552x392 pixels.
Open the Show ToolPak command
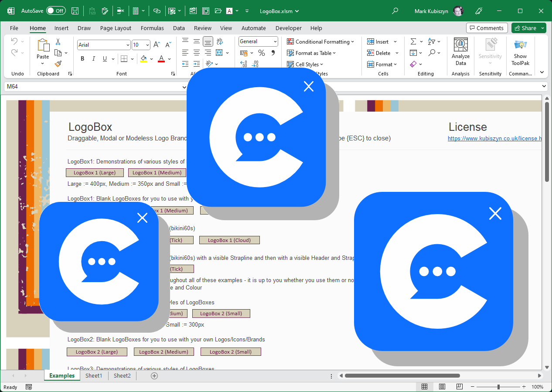pyautogui.click(x=520, y=52)
